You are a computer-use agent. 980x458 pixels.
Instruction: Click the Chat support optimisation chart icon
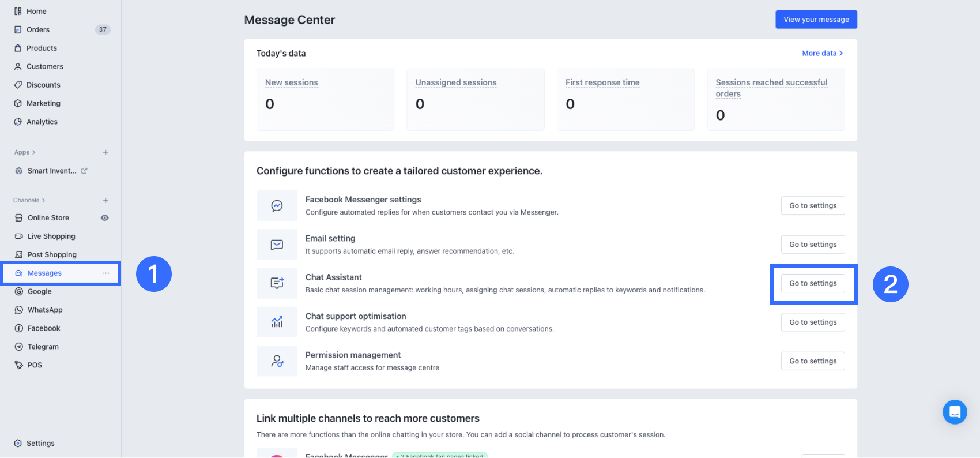tap(277, 322)
